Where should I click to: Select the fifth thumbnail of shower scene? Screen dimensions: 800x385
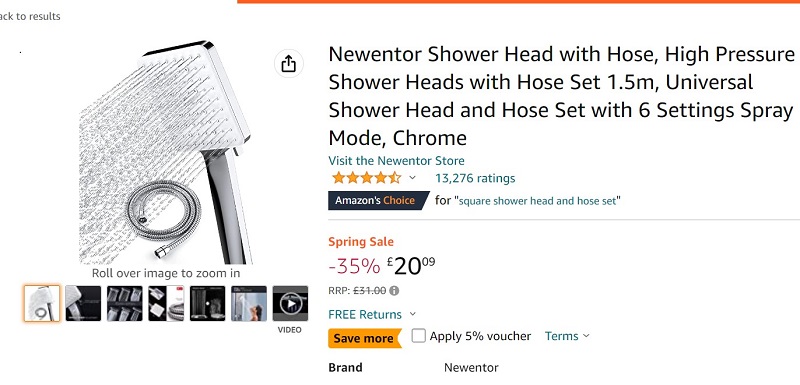[x=208, y=303]
